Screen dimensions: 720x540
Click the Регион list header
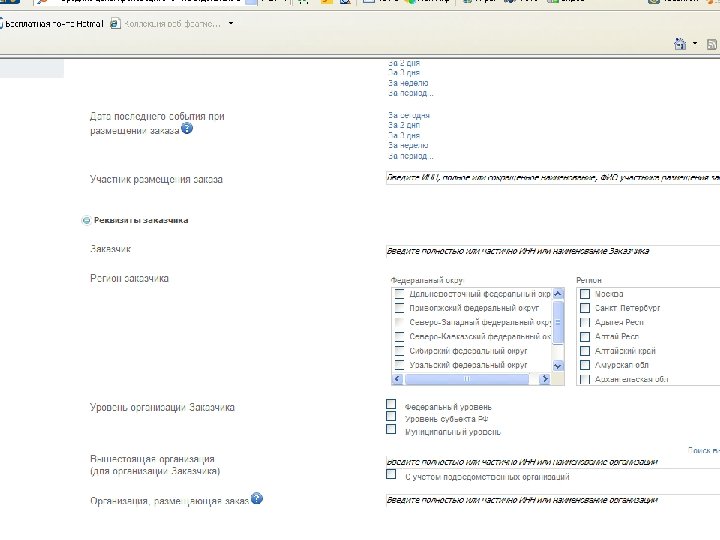click(589, 280)
